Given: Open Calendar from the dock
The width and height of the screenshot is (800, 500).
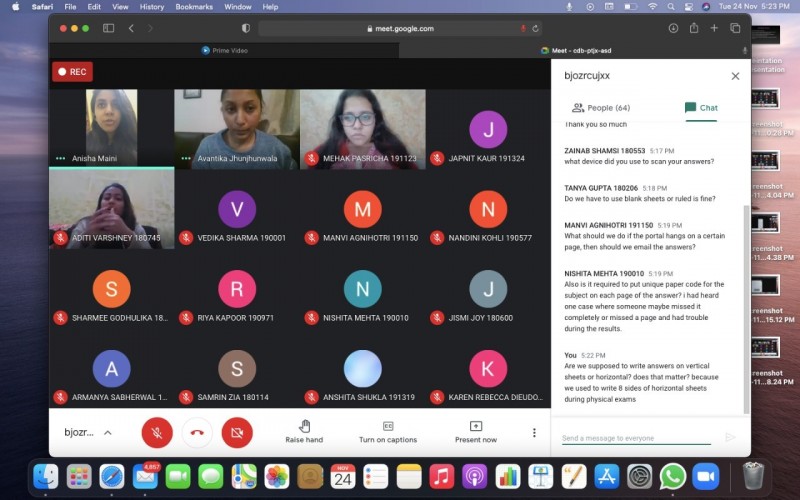Looking at the screenshot, I should 343,477.
